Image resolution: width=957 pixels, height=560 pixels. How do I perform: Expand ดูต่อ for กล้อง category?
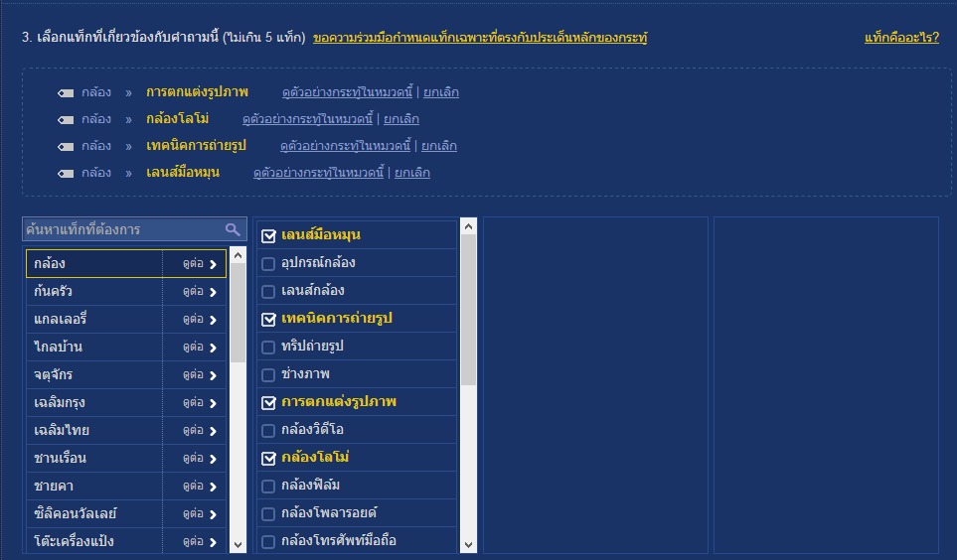pos(200,263)
